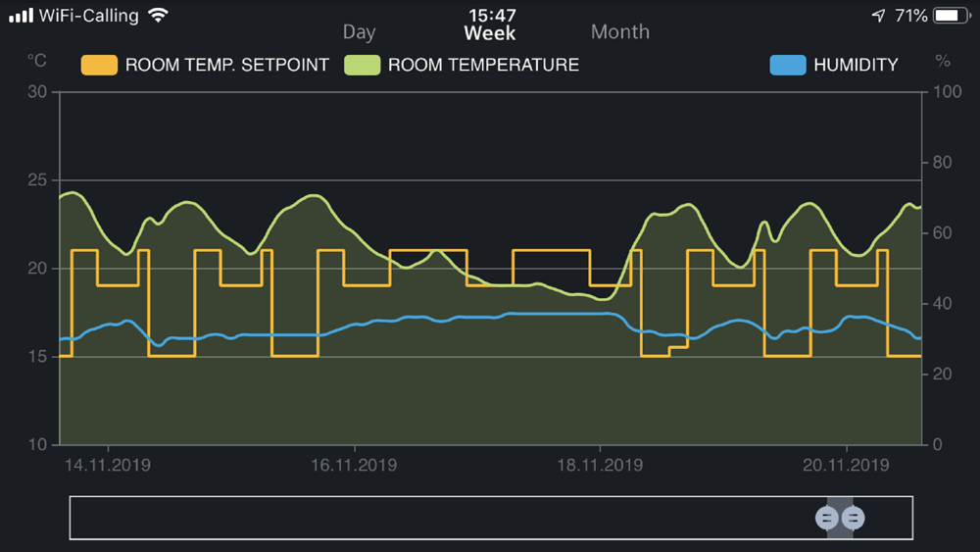
Task: Click the 18.11.2019 date axis label
Action: (x=600, y=465)
